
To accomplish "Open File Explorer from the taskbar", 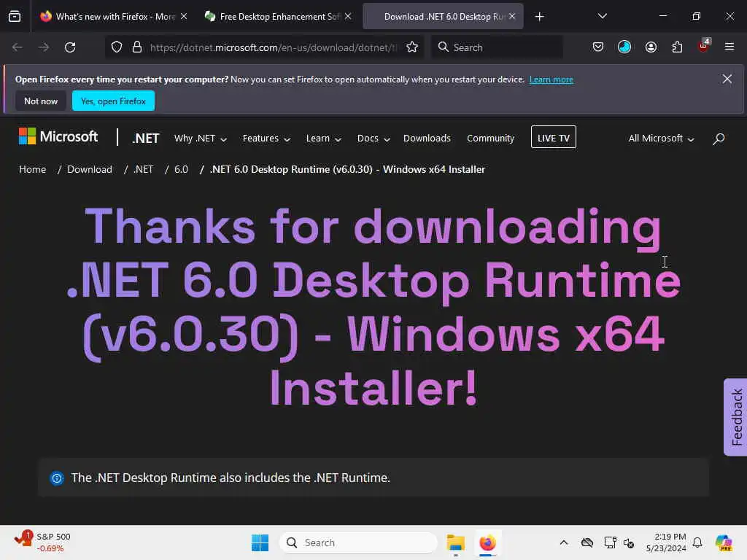I will (x=455, y=542).
